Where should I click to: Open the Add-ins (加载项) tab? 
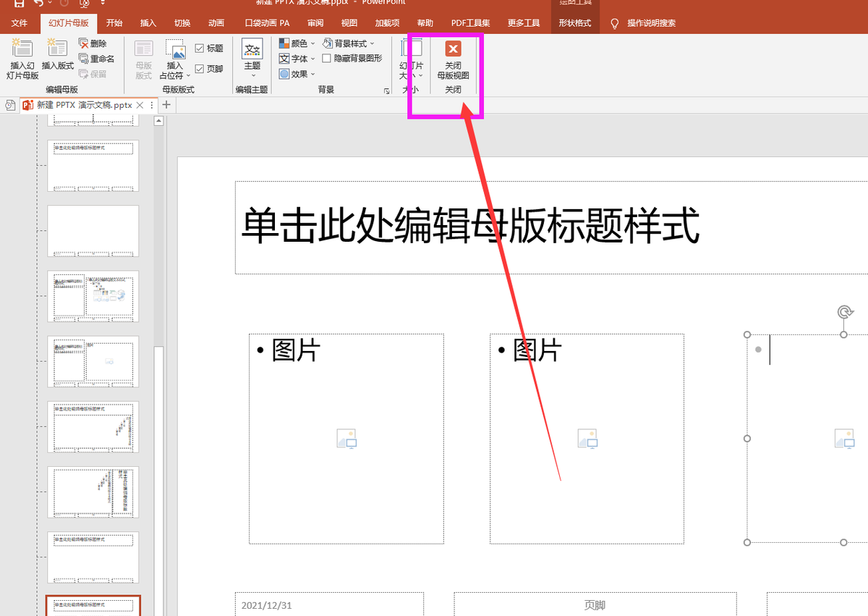click(387, 23)
